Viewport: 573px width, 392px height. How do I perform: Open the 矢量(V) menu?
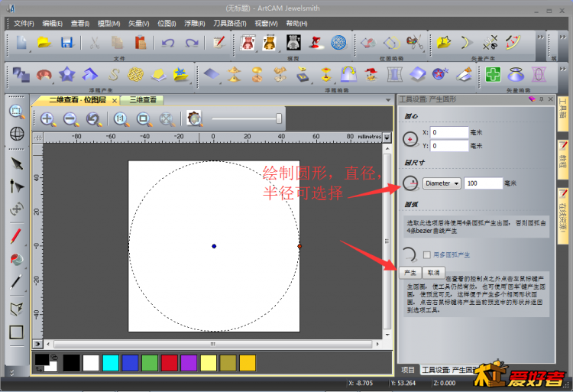click(139, 24)
